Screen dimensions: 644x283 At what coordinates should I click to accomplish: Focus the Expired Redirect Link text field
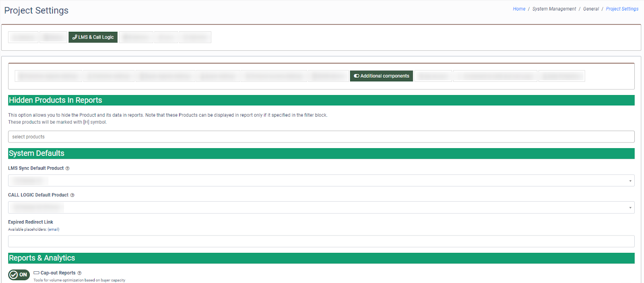coord(321,241)
